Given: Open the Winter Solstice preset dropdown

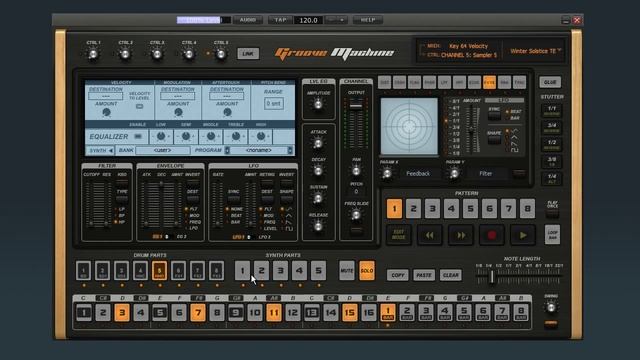Looking at the screenshot, I should click(x=536, y=51).
